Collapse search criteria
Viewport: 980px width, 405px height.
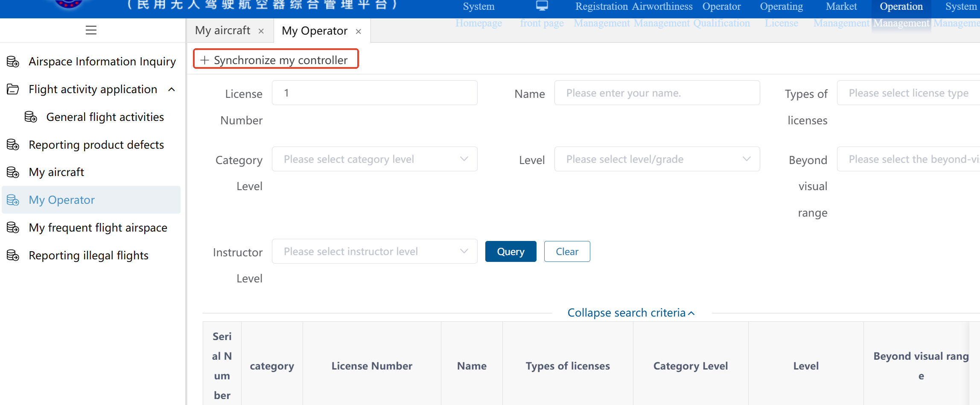click(x=631, y=313)
